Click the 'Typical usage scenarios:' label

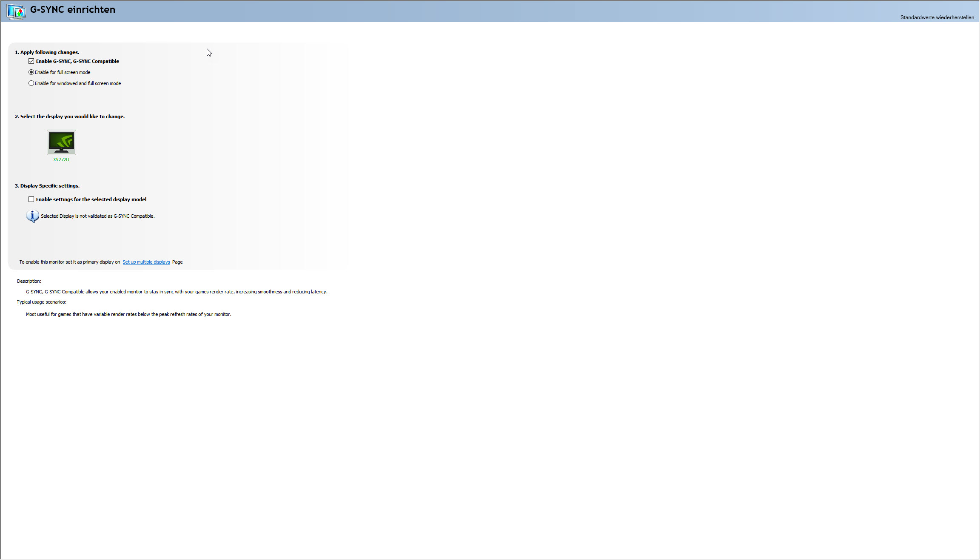pos(42,302)
